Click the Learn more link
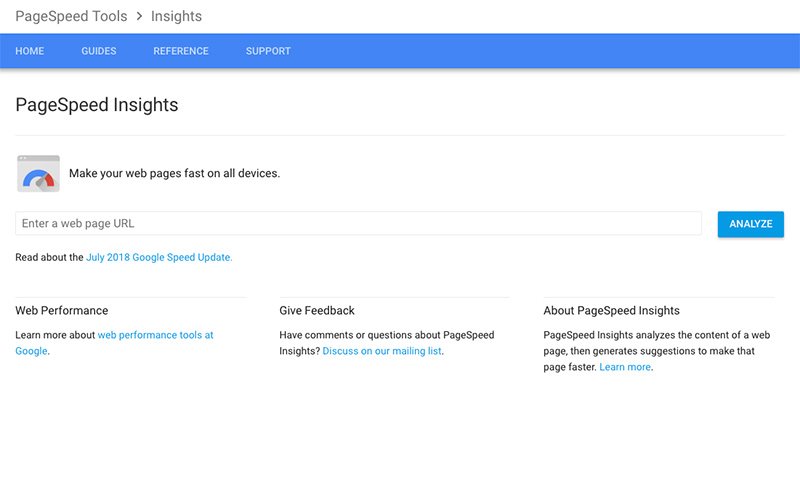This screenshot has height=488, width=800. [x=625, y=367]
